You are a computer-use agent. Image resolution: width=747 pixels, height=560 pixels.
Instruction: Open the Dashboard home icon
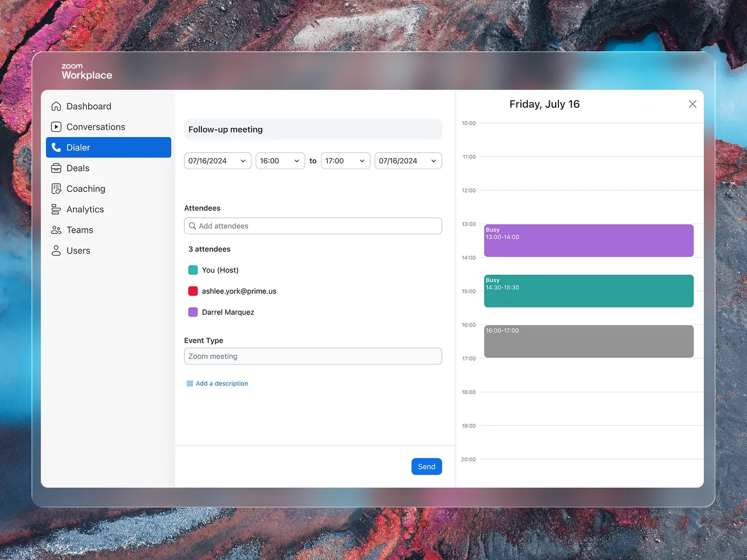56,106
